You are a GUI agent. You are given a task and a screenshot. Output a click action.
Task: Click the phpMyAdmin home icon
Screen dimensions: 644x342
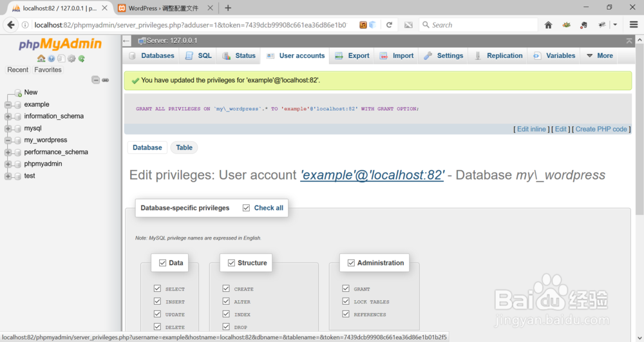[x=41, y=59]
